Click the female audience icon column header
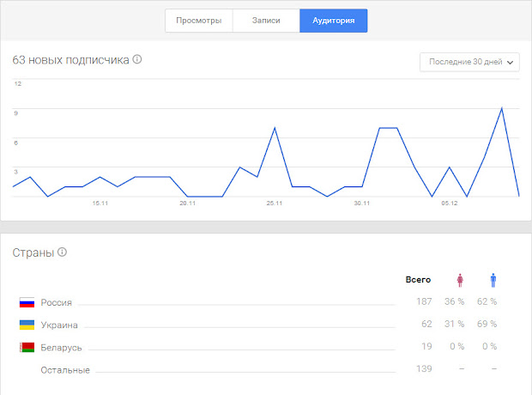This screenshot has height=395, width=532. 460,280
